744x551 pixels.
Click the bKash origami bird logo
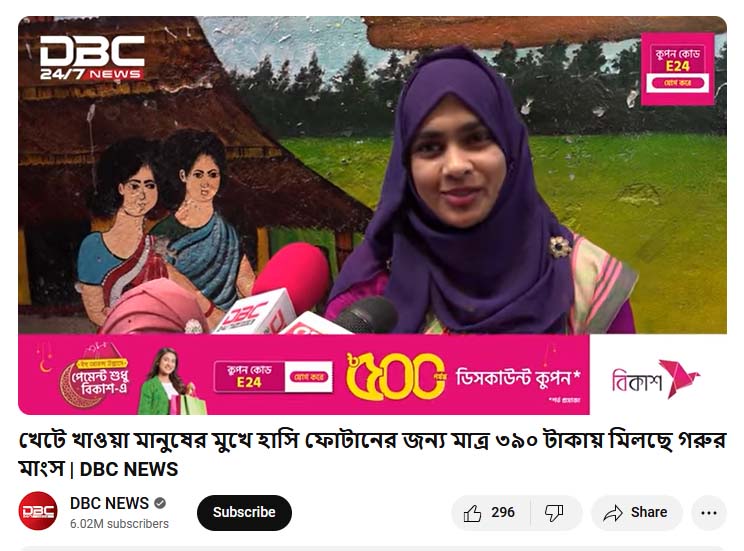pyautogui.click(x=679, y=378)
